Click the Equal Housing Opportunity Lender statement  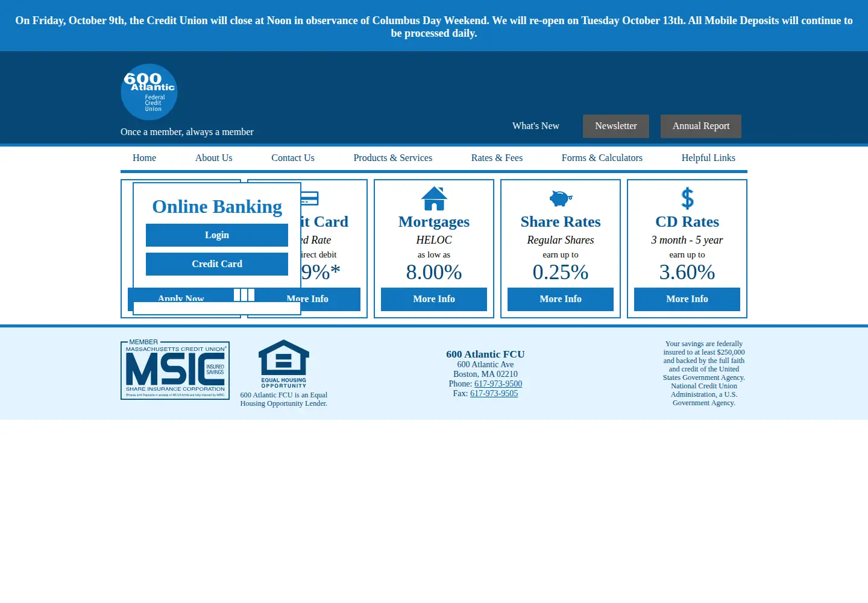pyautogui.click(x=284, y=399)
